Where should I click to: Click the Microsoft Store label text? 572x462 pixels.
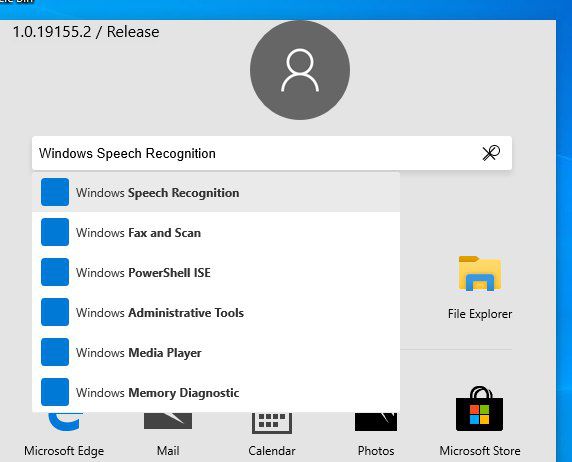(x=480, y=451)
